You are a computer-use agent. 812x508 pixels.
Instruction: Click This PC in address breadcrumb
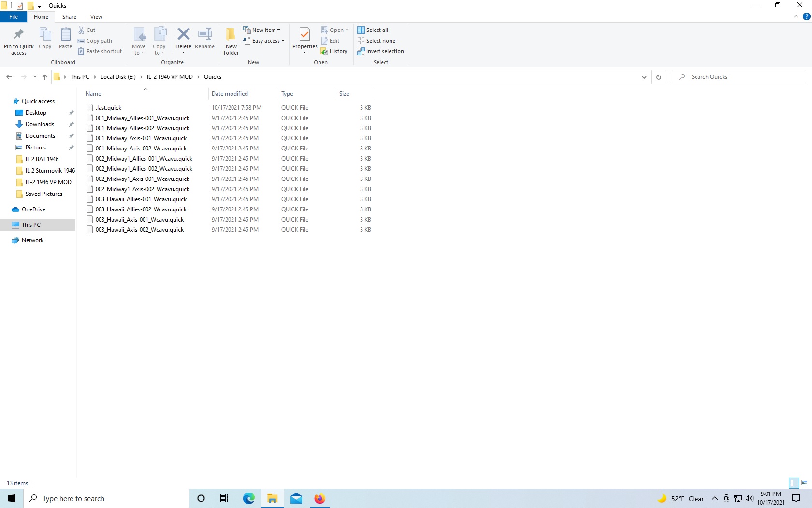[80, 77]
